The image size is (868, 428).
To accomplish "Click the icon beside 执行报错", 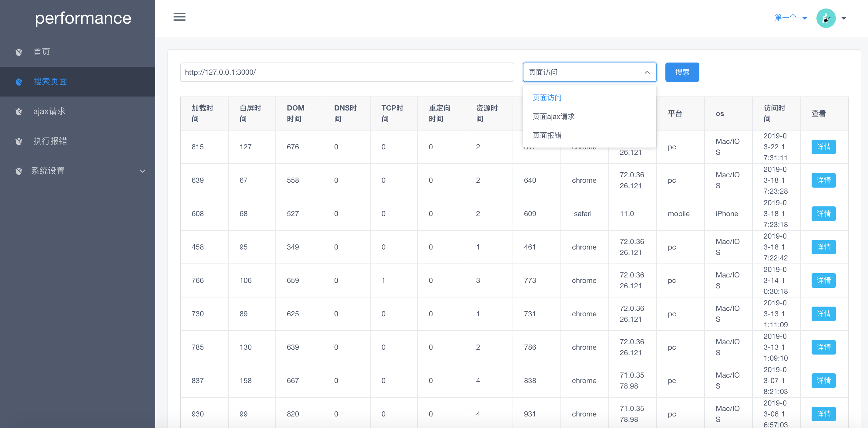I will click(x=19, y=141).
